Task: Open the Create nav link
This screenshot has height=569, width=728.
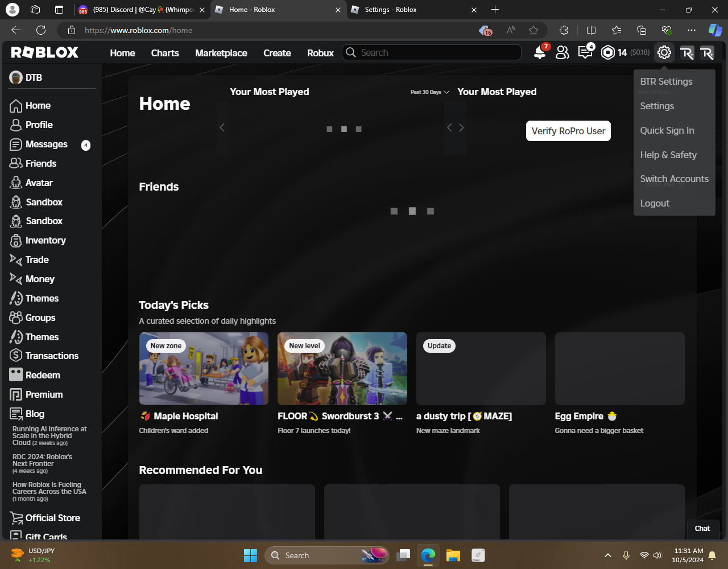Action: (277, 53)
